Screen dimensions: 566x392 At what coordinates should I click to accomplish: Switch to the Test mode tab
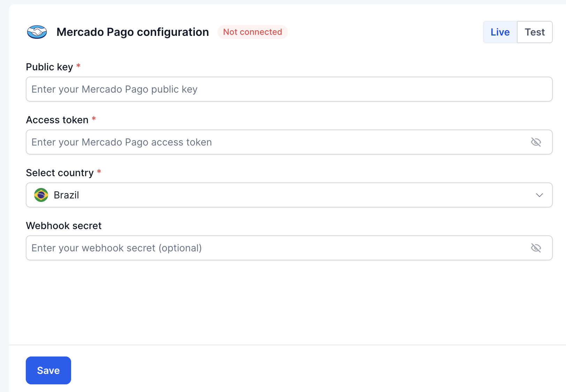[535, 32]
